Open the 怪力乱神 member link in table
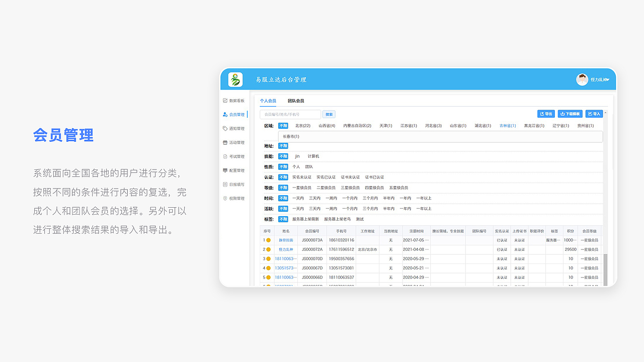This screenshot has height=362, width=644. [286, 249]
